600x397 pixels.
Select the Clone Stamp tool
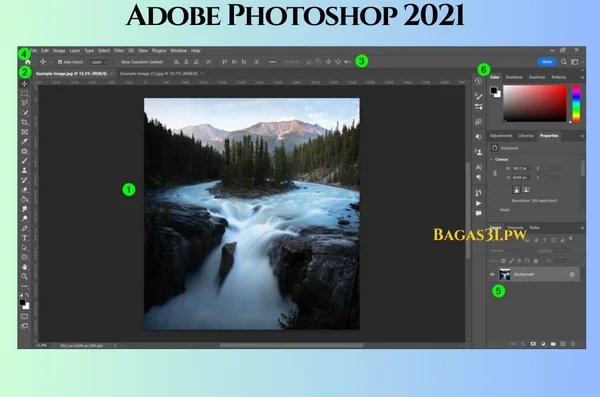(x=24, y=170)
